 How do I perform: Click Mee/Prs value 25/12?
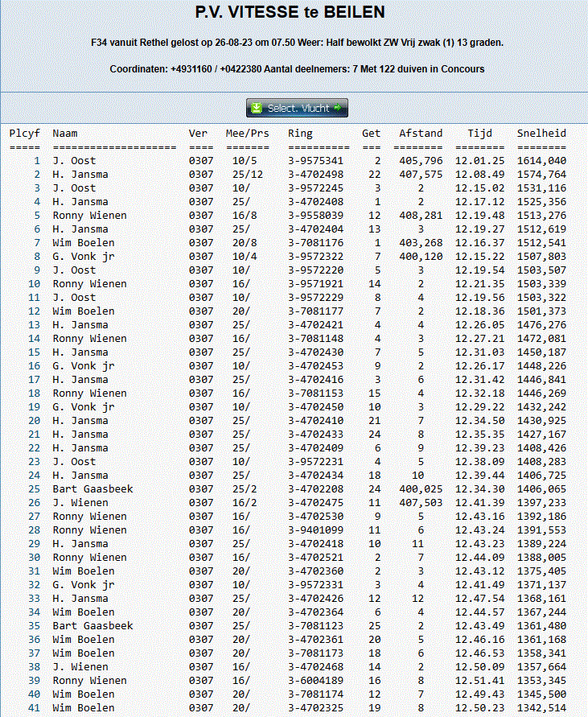coord(248,175)
